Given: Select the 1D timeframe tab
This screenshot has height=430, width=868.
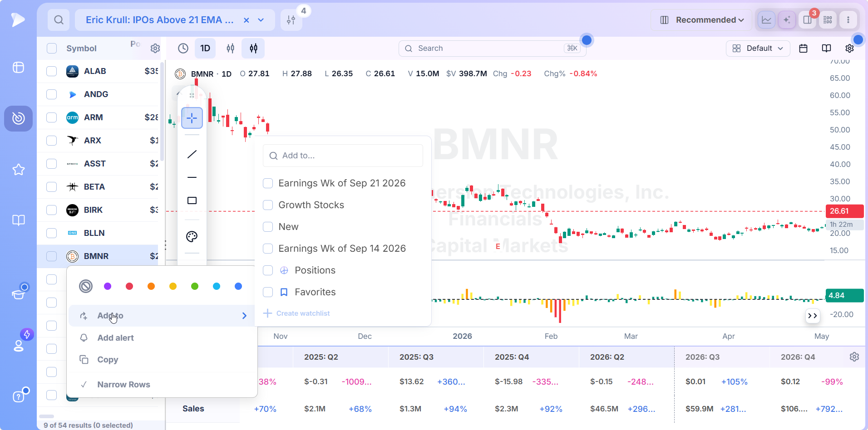Looking at the screenshot, I should [205, 49].
